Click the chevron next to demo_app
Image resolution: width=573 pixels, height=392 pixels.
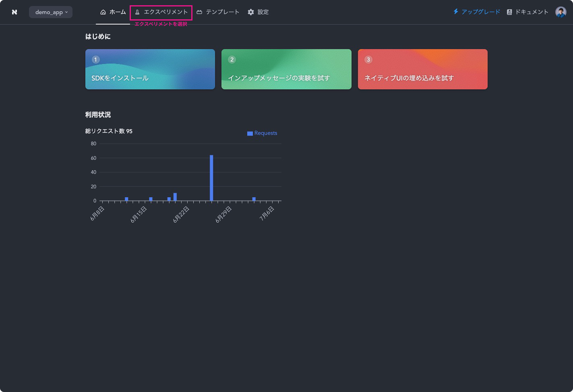click(x=66, y=12)
